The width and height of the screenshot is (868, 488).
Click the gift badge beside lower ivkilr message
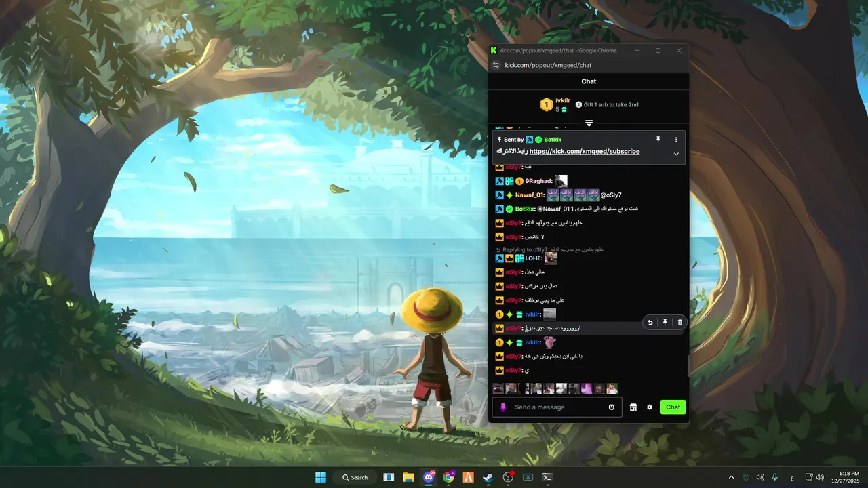coord(519,342)
